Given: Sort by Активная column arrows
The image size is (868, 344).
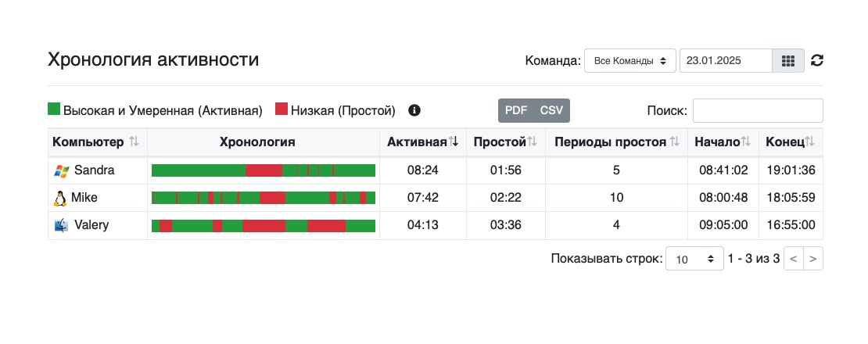Looking at the screenshot, I should [454, 142].
